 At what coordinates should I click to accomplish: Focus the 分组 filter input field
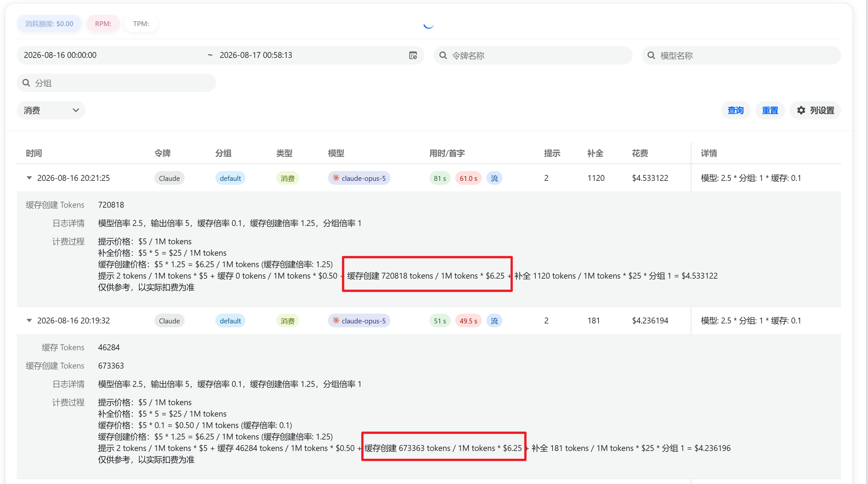(116, 83)
